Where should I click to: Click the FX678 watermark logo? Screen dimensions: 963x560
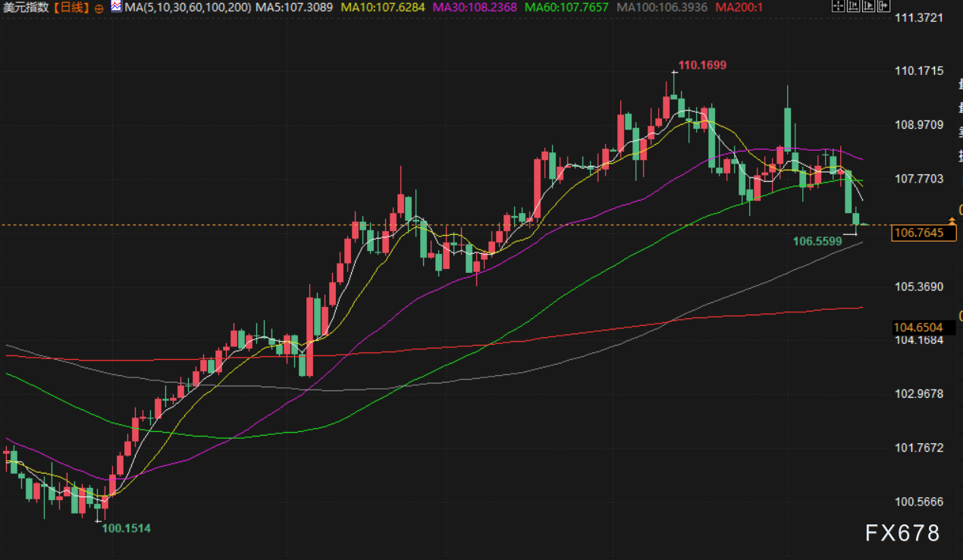pyautogui.click(x=902, y=533)
